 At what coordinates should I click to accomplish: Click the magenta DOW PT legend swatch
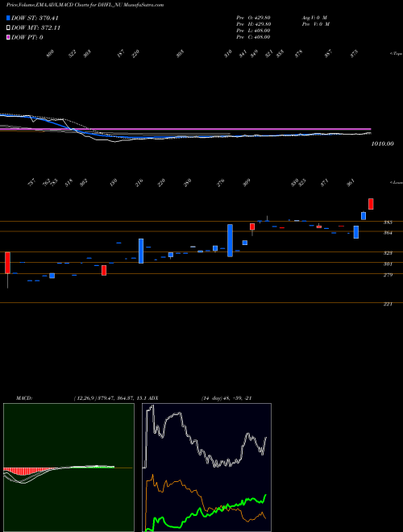tap(8, 37)
